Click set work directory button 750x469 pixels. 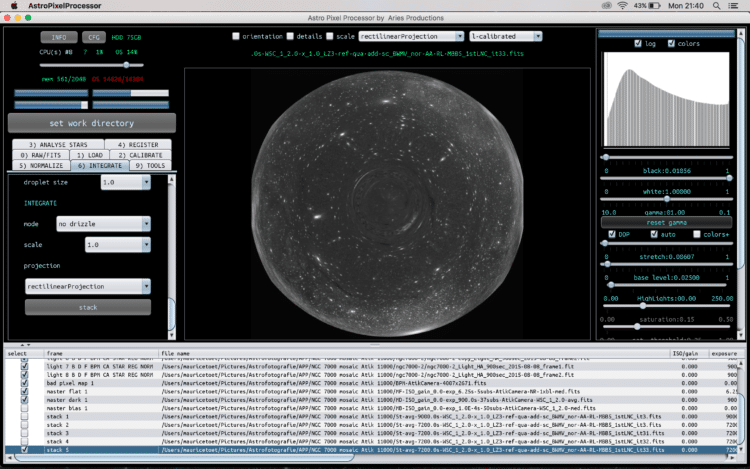tap(92, 123)
